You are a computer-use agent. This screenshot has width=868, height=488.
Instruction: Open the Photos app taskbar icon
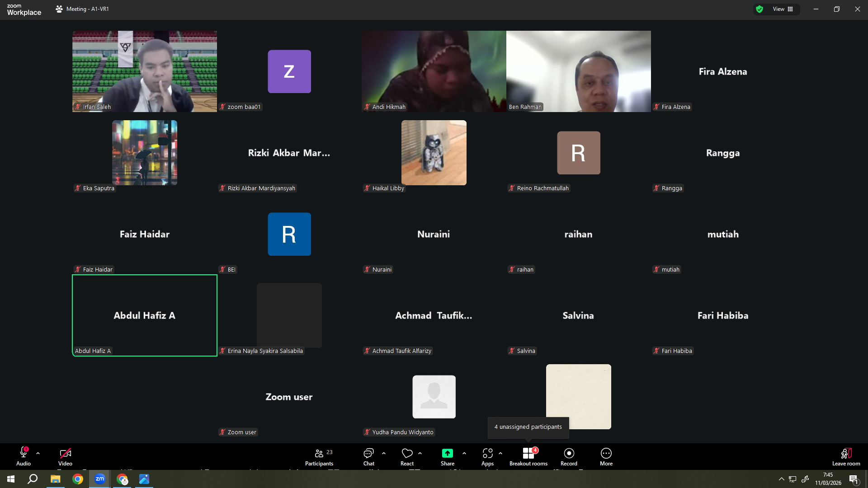(144, 479)
